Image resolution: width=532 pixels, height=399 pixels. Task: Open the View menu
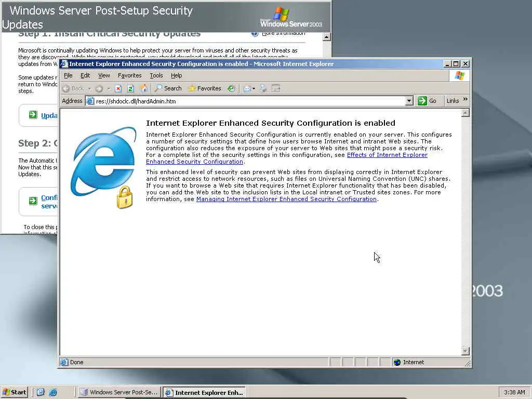pos(104,75)
